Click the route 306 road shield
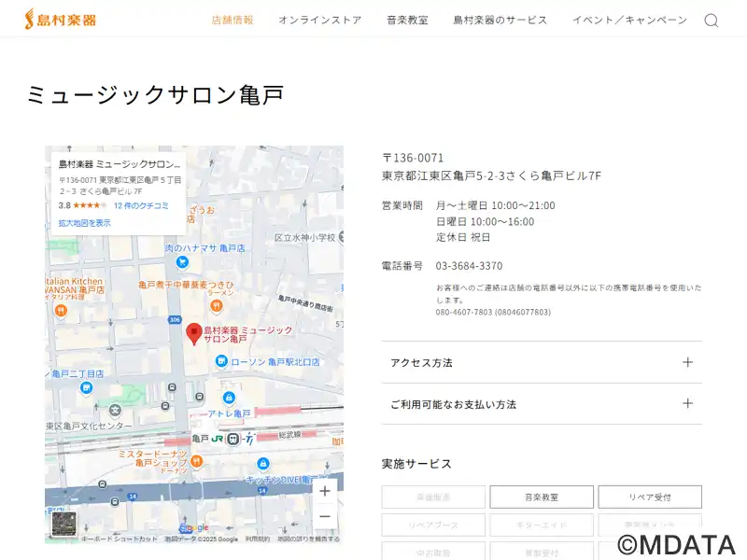The image size is (747, 560). pos(175,319)
